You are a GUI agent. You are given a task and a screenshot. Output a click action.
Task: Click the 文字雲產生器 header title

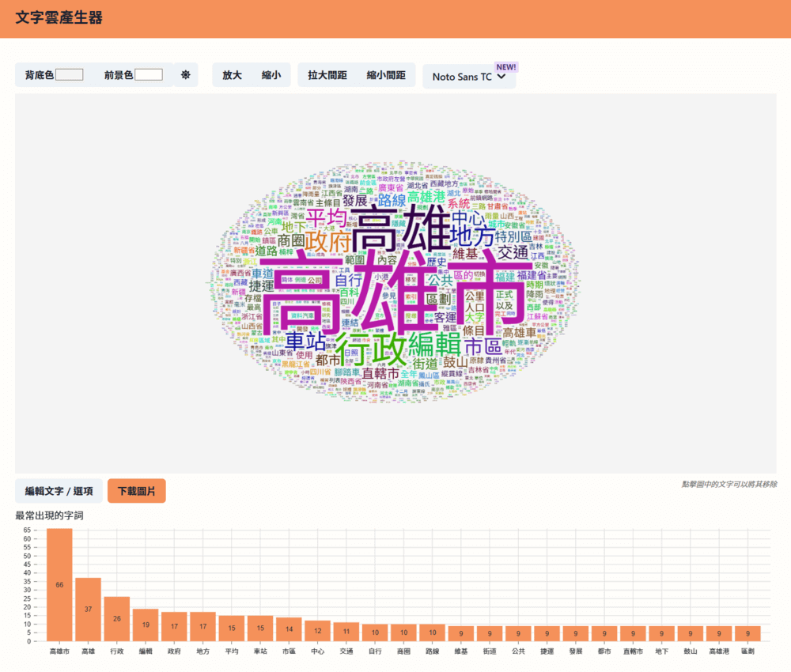tap(59, 17)
